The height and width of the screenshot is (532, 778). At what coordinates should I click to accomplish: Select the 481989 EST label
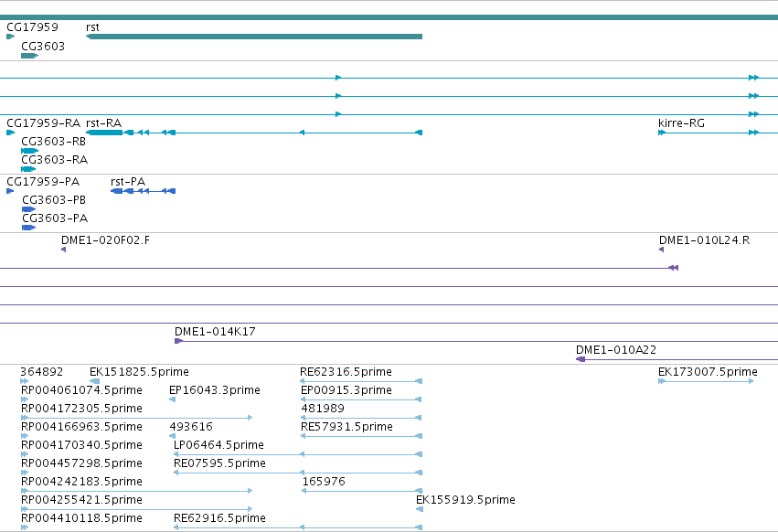pyautogui.click(x=323, y=409)
